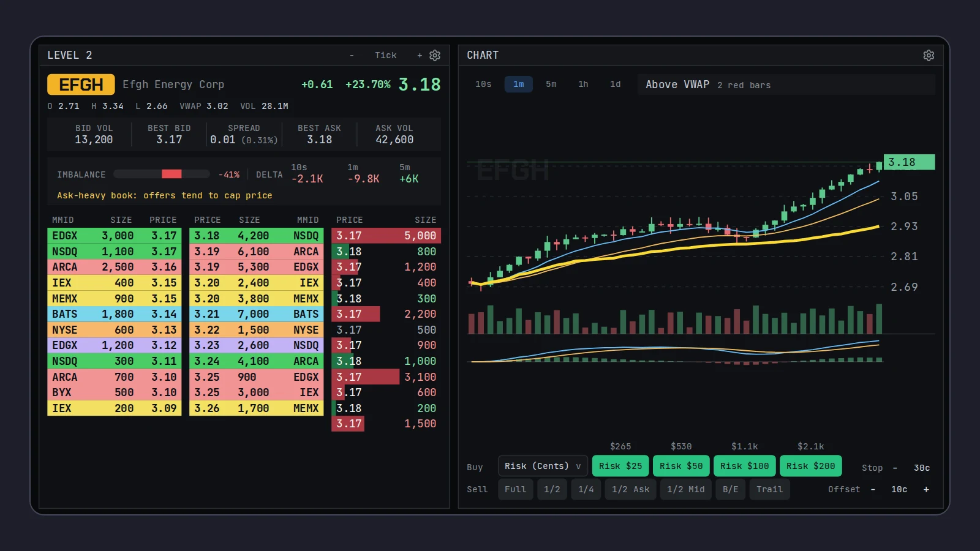Click the 5,000 share print at 3.17
The height and width of the screenshot is (551, 980).
point(386,236)
